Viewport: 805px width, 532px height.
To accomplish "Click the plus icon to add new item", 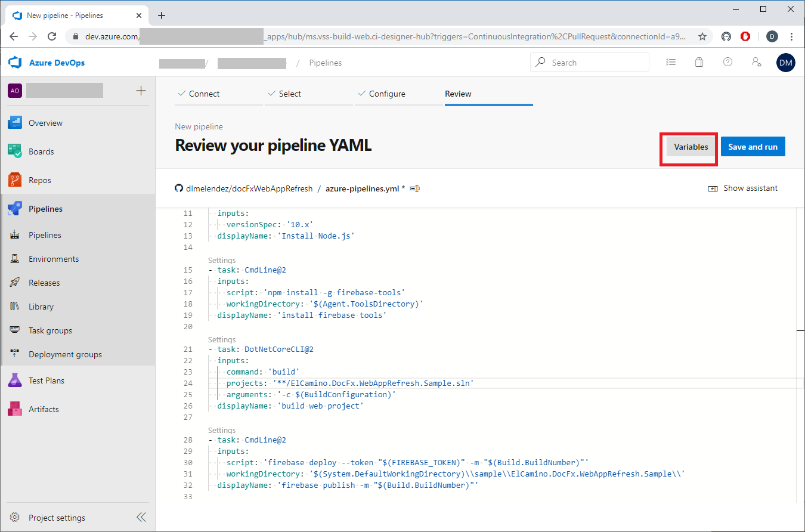I will [141, 91].
